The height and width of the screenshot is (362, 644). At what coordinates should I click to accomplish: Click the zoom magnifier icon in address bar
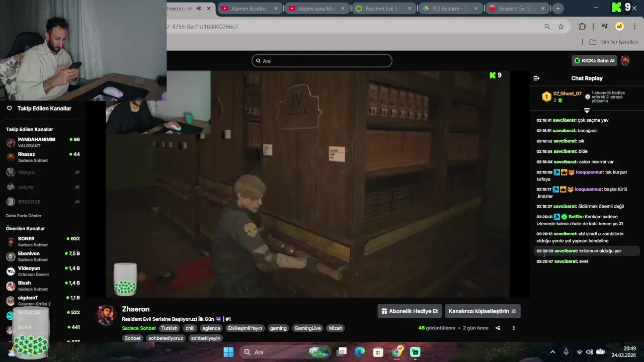click(547, 27)
